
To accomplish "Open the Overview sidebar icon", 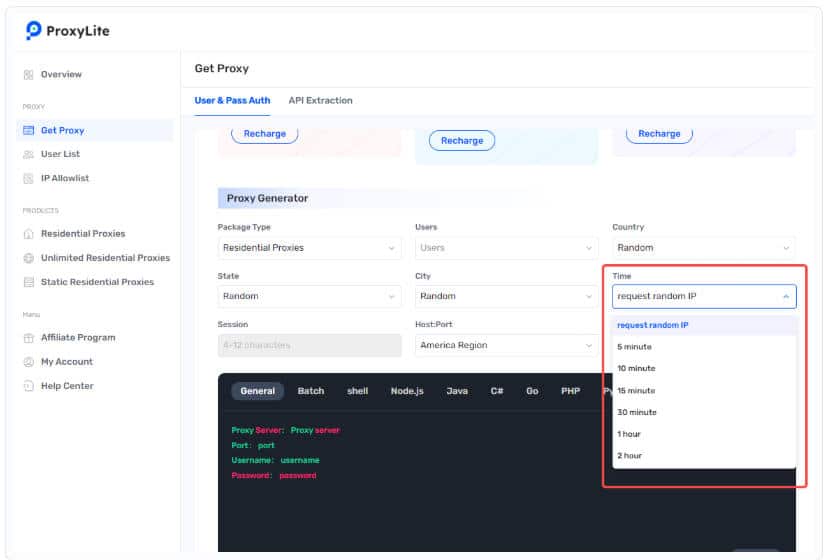I will (29, 75).
